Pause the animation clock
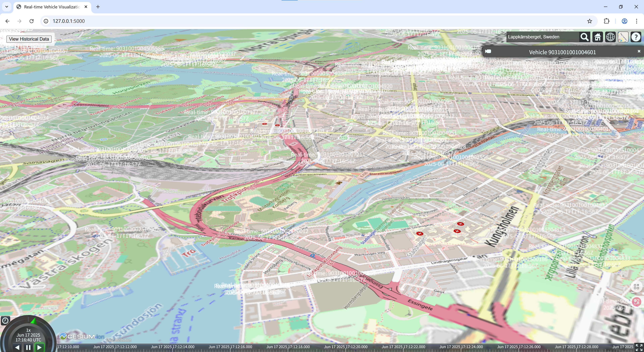Image resolution: width=644 pixels, height=352 pixels. tap(28, 347)
